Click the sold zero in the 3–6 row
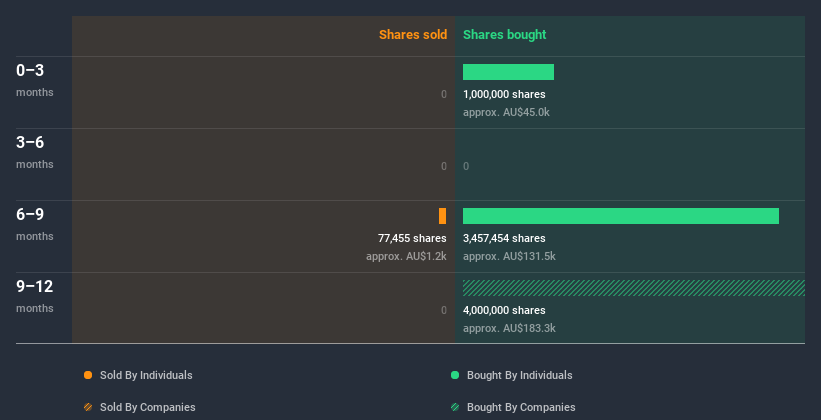Viewport: 821px width, 420px height. tap(444, 166)
